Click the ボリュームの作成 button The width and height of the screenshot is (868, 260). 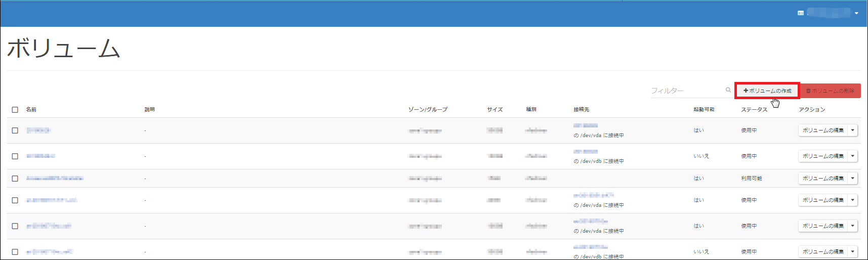(x=767, y=91)
